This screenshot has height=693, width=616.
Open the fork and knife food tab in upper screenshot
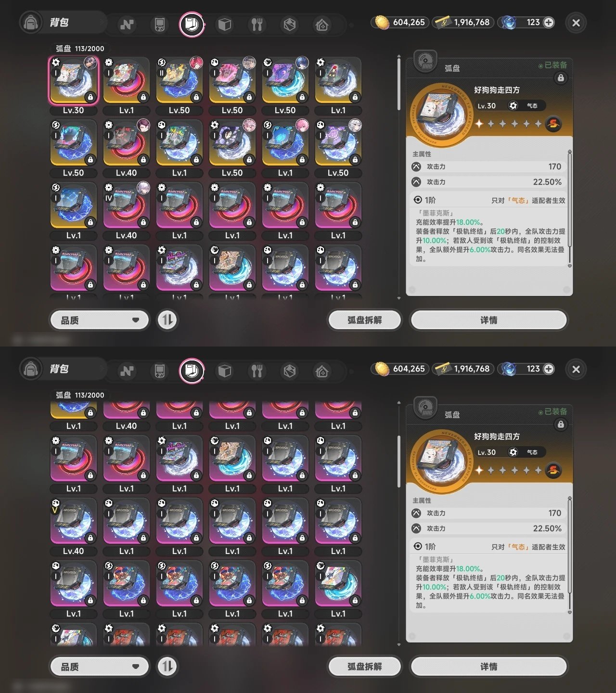[x=257, y=24]
